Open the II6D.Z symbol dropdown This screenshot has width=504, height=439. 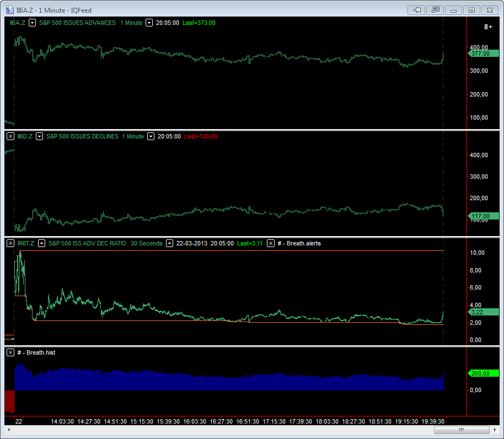tap(39, 136)
